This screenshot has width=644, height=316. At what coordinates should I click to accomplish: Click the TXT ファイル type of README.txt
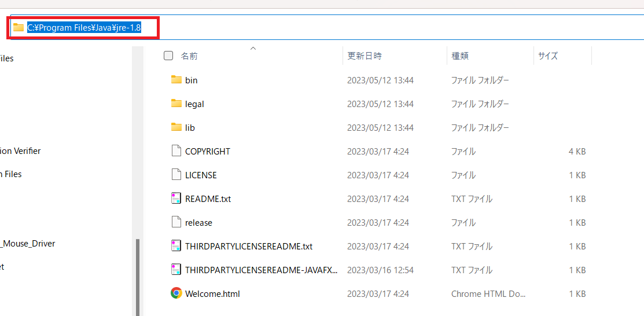(472, 199)
